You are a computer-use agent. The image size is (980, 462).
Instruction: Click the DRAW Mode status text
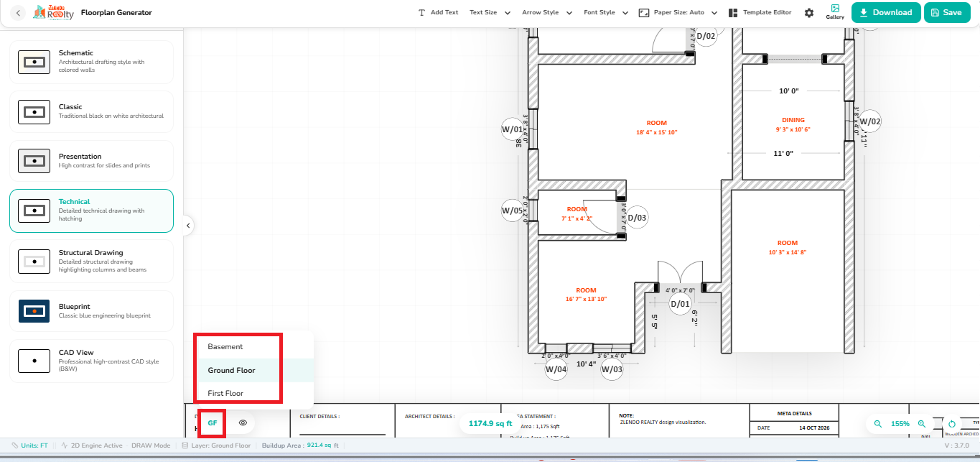[x=151, y=445]
